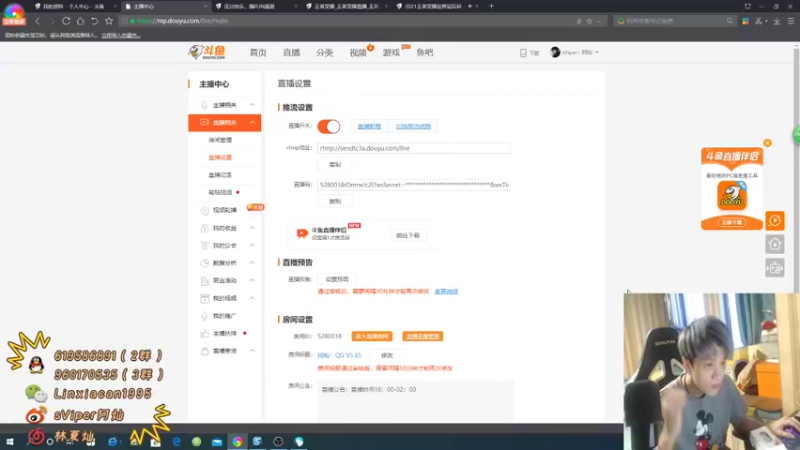This screenshot has height=450, width=800.
Task: Click the Edge icon in taskbar
Action: (177, 441)
